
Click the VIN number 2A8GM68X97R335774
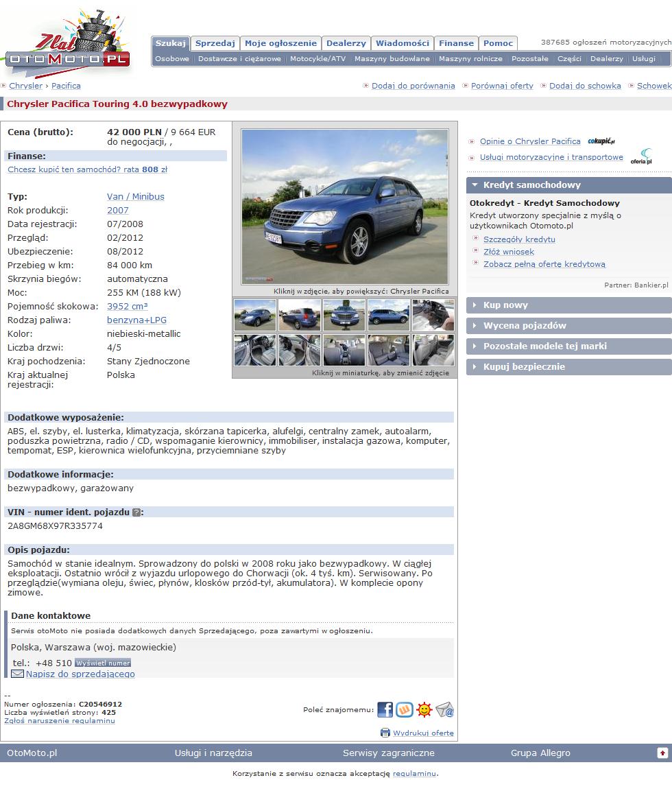pos(55,526)
